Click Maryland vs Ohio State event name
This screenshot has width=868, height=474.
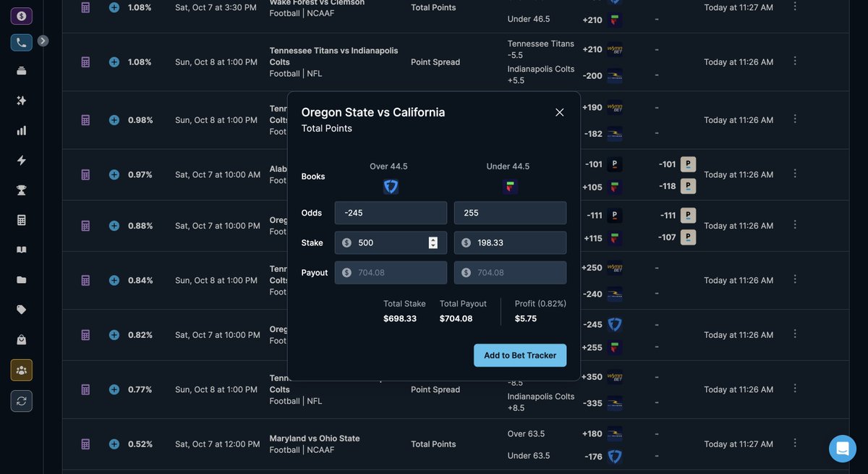315,439
